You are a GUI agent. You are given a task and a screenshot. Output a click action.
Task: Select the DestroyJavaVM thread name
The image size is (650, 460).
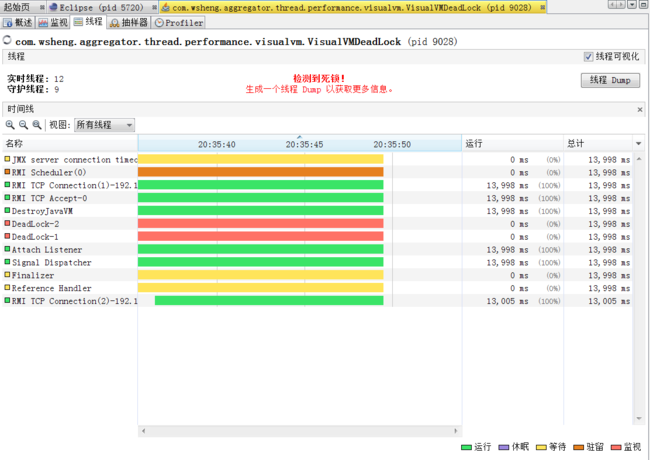(x=42, y=211)
